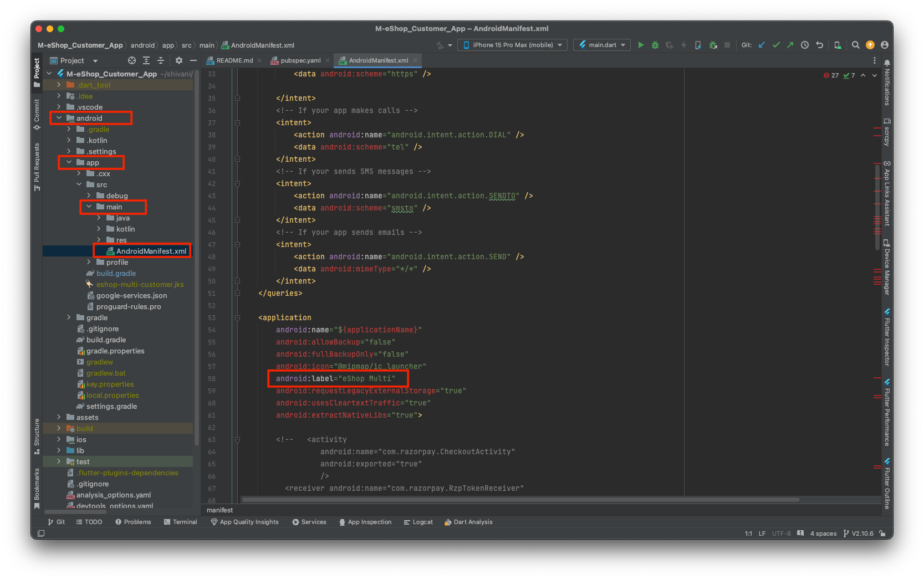
Task: Click Git Push green arrow icon
Action: click(790, 45)
